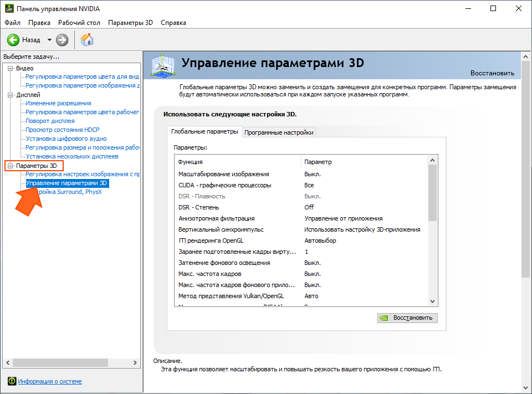This screenshot has height=394, width=532.
Task: Open Регулировка размера и положения рабочего стола
Action: [x=83, y=147]
